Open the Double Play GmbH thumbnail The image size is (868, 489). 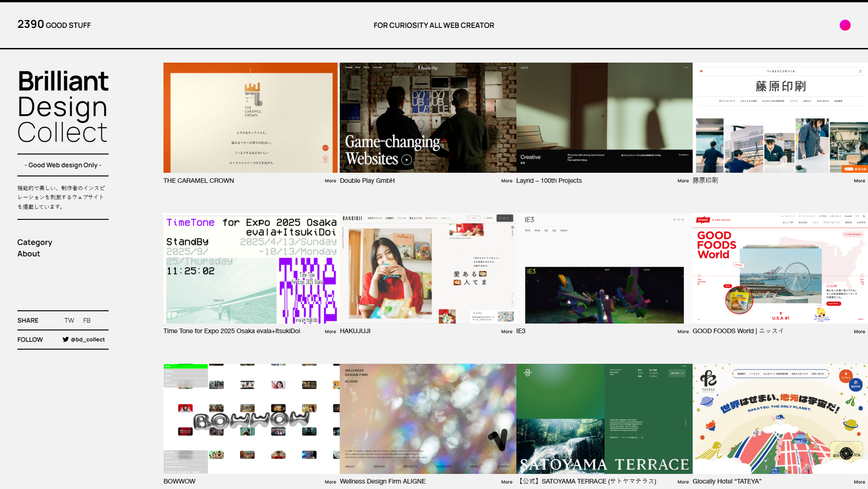coord(428,117)
